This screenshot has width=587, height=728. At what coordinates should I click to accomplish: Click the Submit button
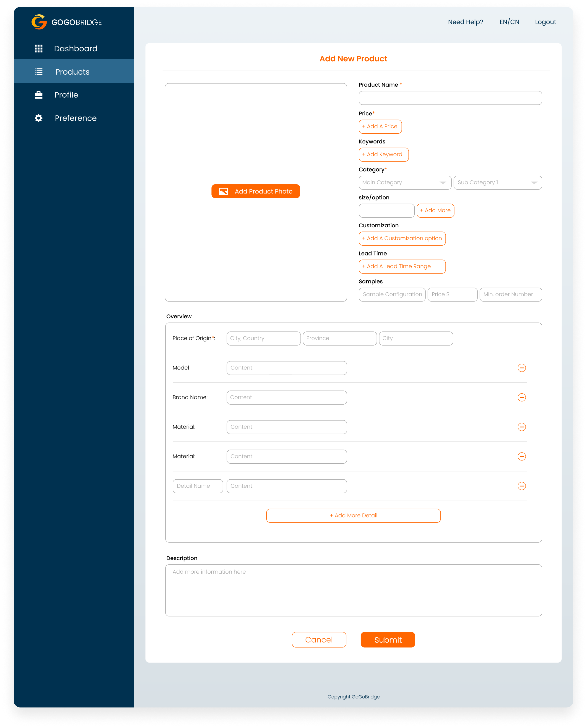click(x=387, y=640)
